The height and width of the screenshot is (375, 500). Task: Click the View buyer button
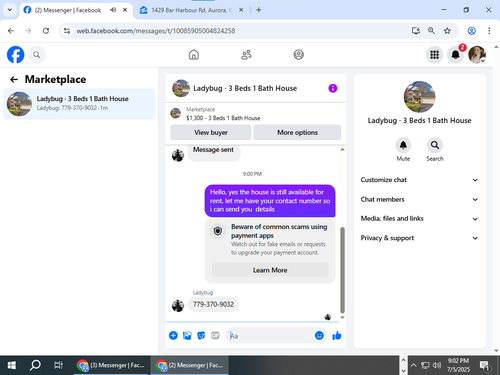[x=211, y=132]
